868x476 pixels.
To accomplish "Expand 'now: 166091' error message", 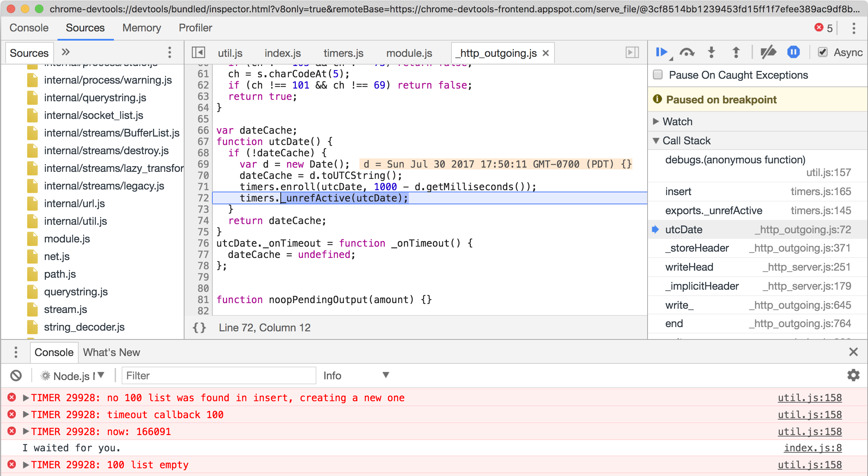I will click(26, 431).
